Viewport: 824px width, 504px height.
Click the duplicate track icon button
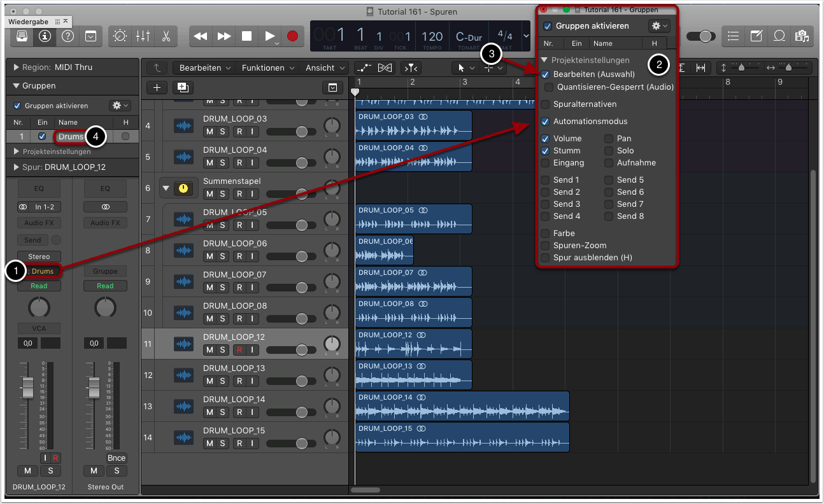tap(183, 88)
